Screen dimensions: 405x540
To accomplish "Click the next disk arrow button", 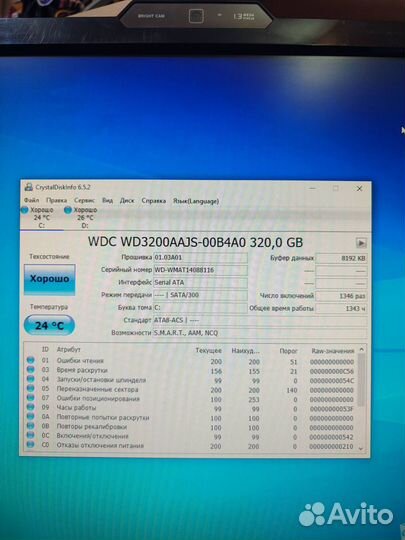I will (x=361, y=243).
